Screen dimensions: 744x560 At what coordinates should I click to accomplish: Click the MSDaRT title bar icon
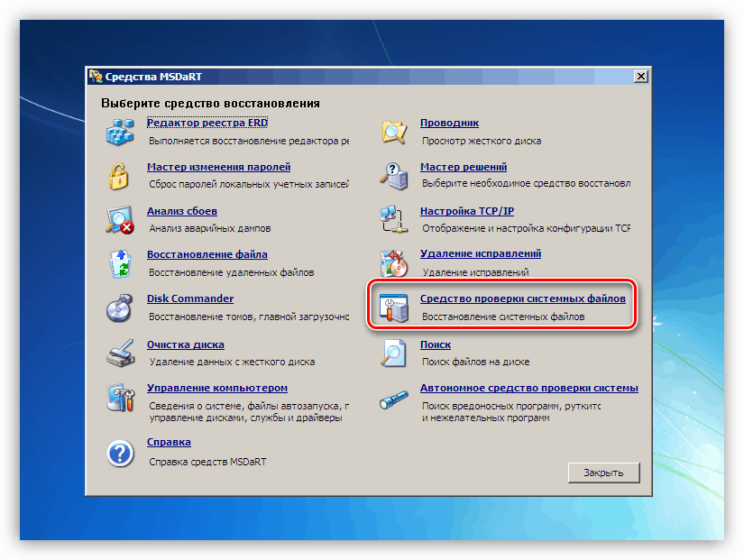click(96, 77)
